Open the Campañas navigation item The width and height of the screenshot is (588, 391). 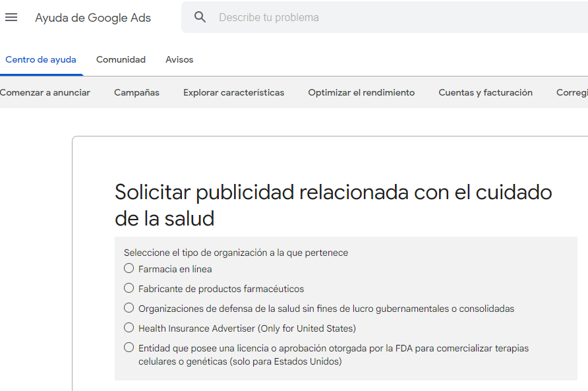tap(136, 92)
